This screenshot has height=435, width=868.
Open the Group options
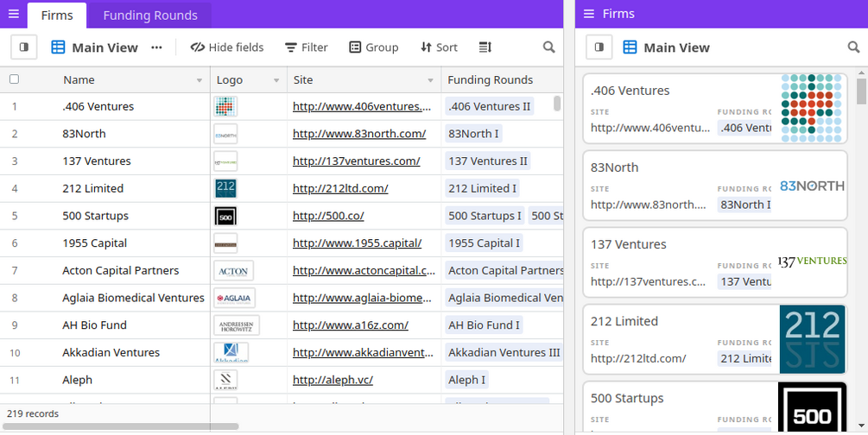[374, 47]
